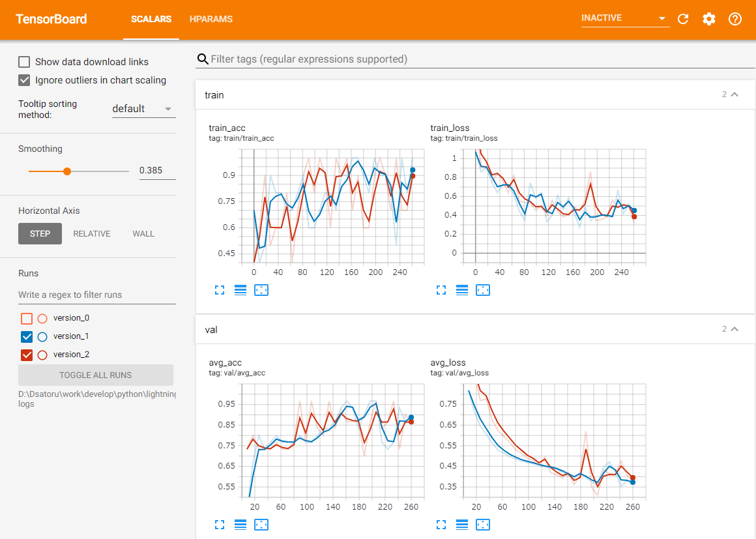Uncheck Ignore outliers in chart scaling
Image resolution: width=756 pixels, height=539 pixels.
(24, 80)
